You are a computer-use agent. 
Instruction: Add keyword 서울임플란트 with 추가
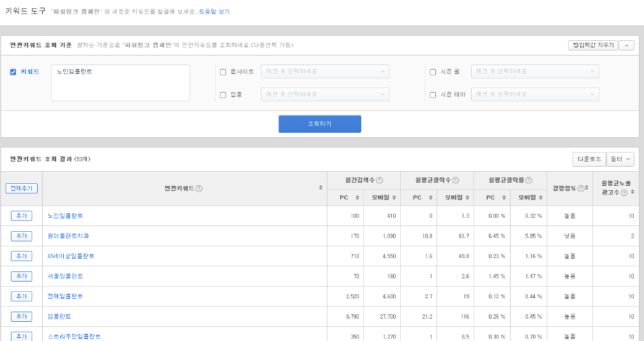[x=21, y=276]
